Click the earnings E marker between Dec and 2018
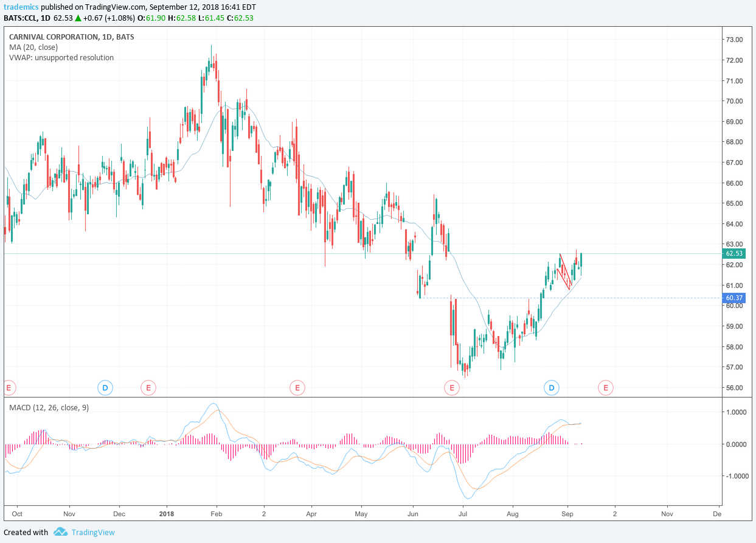Image resolution: width=756 pixels, height=543 pixels. (x=148, y=387)
